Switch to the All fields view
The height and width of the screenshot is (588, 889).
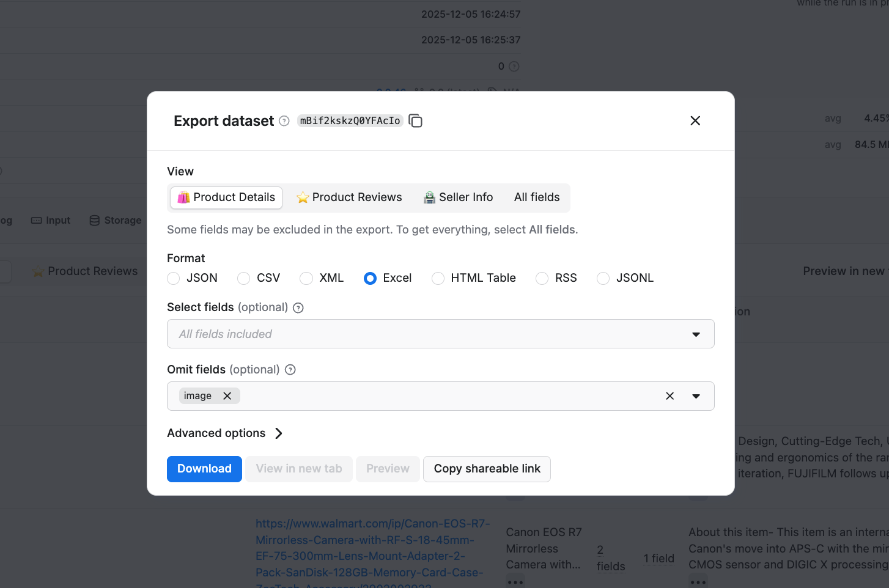point(537,197)
